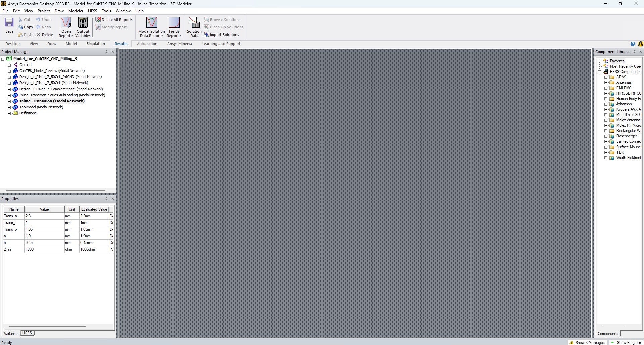Screen dimensions: 644x345
Task: Select the Circuit1 design icon
Action: coord(15,65)
